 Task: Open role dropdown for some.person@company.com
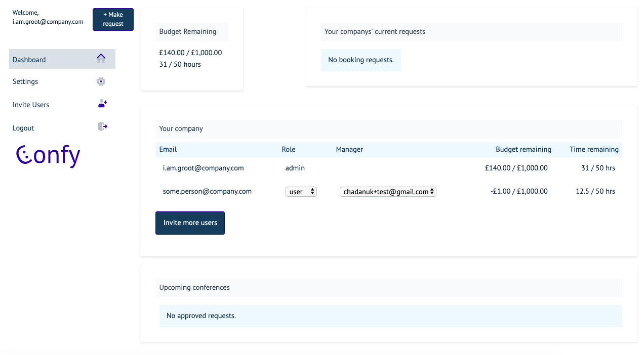[301, 192]
